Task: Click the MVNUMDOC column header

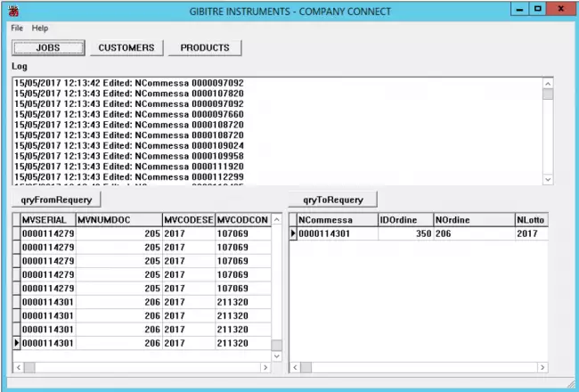Action: pyautogui.click(x=118, y=219)
